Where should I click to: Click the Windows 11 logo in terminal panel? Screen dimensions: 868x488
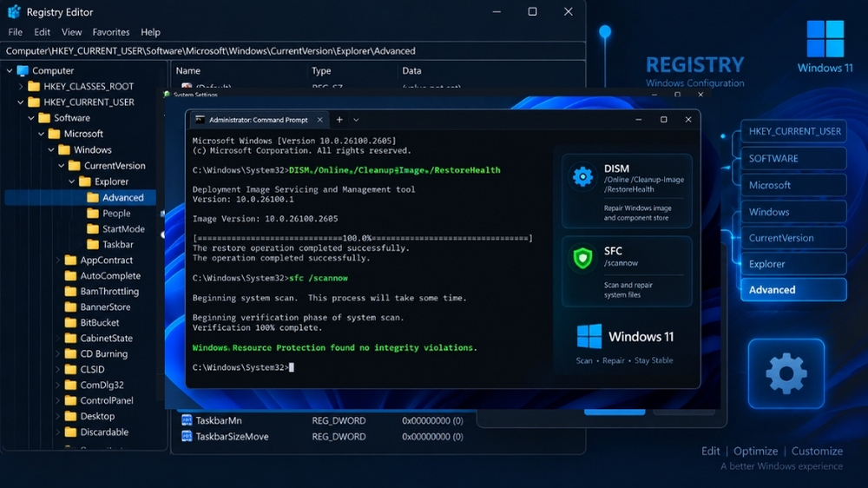[589, 336]
